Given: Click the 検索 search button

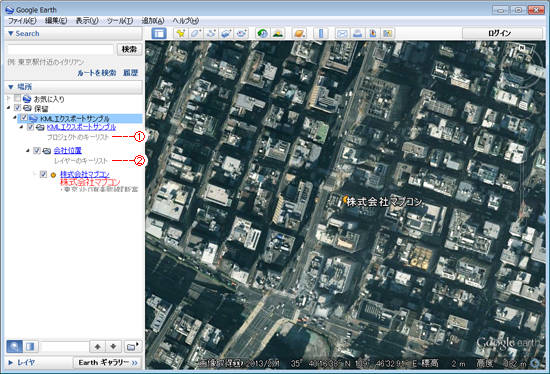Looking at the screenshot, I should [129, 49].
